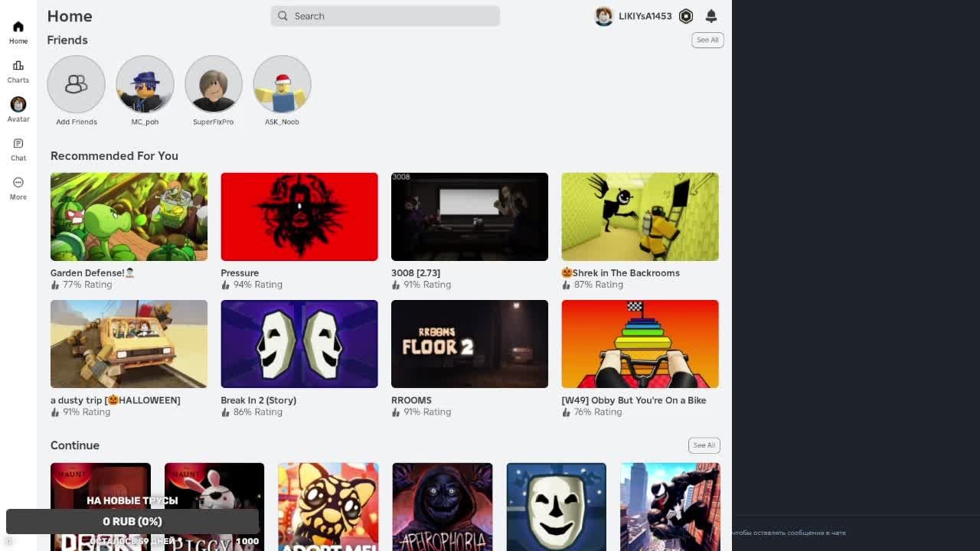Viewport: 980px width, 551px height.
Task: Open the RROOMS Floor 2 thumbnail
Action: coord(469,344)
